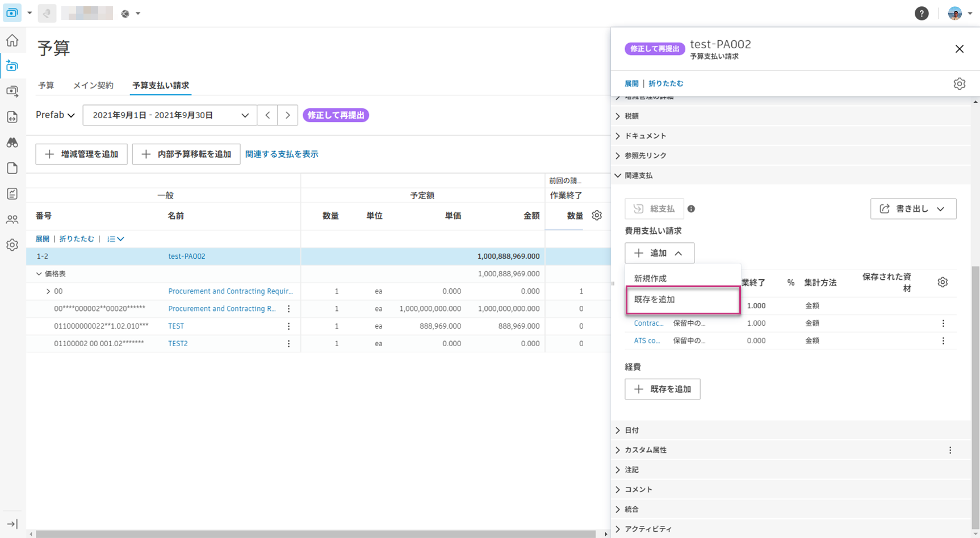Screen dimensions: 980x538
Task: Open the column settings gear beside 数量
Action: click(x=596, y=216)
